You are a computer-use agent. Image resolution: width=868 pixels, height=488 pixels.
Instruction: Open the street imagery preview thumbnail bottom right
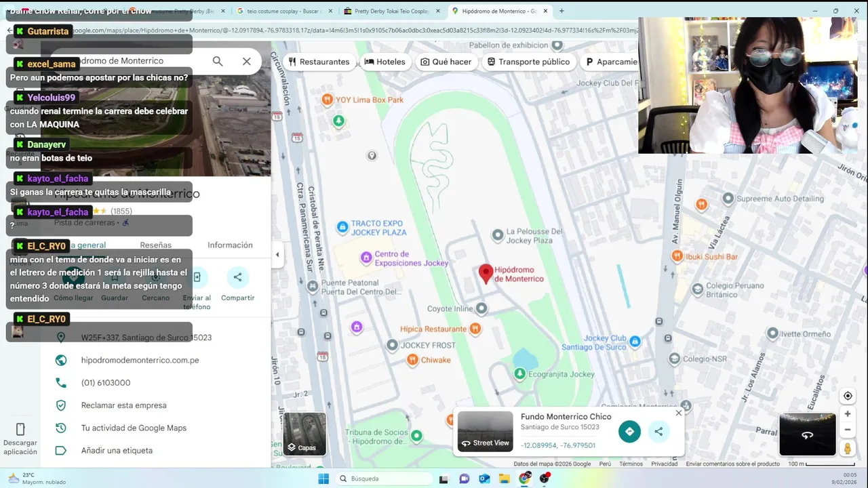point(807,434)
